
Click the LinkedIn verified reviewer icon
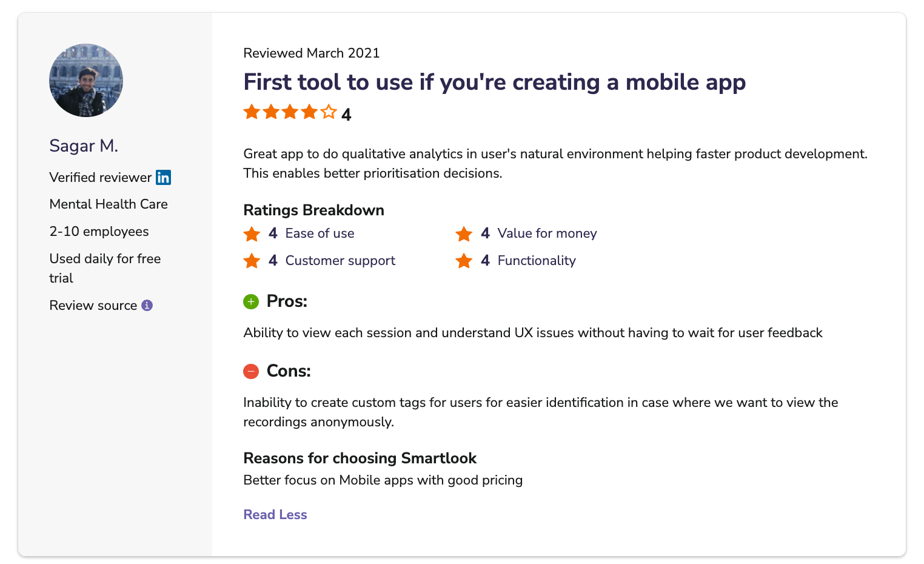[163, 177]
